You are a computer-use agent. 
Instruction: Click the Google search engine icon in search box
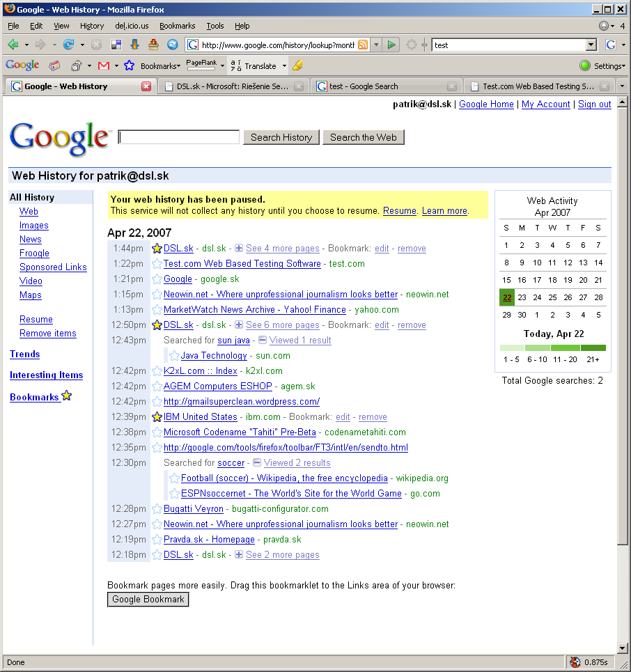[611, 45]
